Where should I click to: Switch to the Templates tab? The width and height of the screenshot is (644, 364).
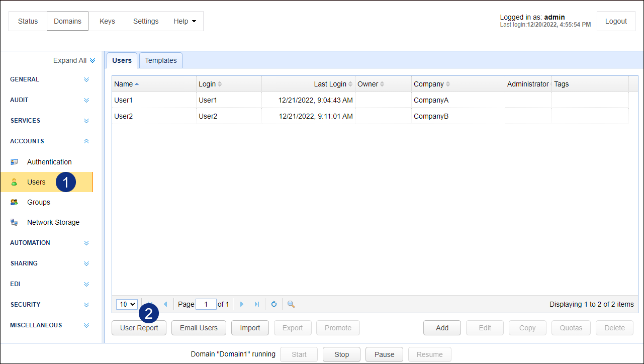[161, 60]
